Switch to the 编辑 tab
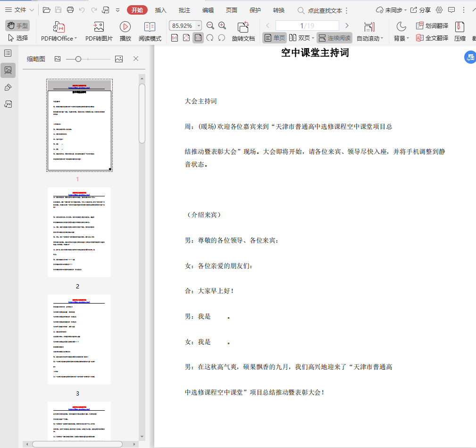 coord(208,10)
